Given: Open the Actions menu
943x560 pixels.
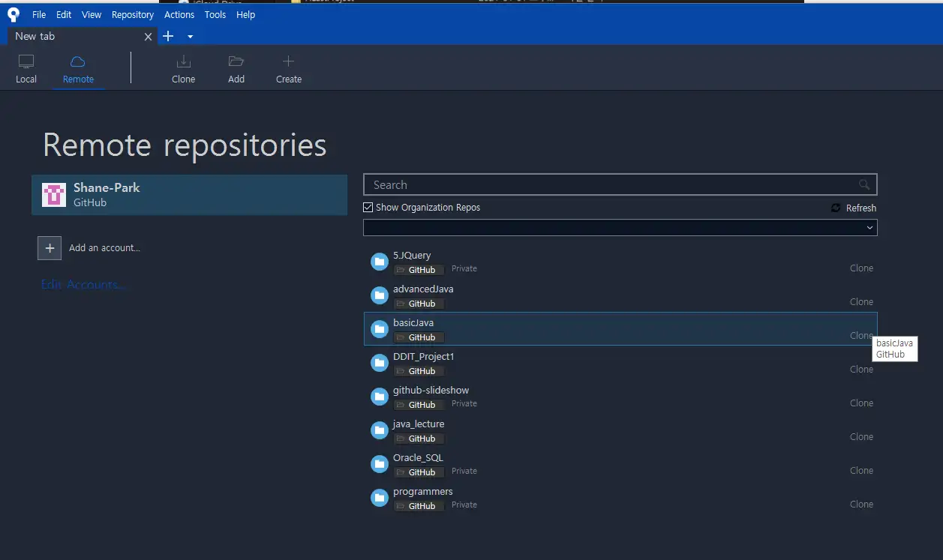Looking at the screenshot, I should 179,14.
